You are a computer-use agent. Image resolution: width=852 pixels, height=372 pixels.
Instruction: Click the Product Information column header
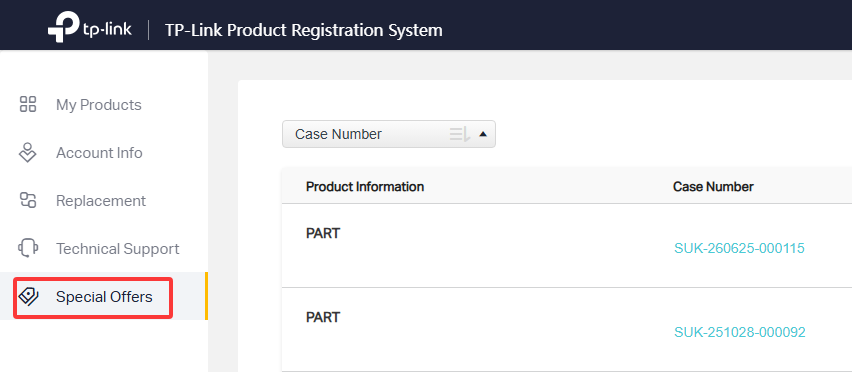click(365, 186)
